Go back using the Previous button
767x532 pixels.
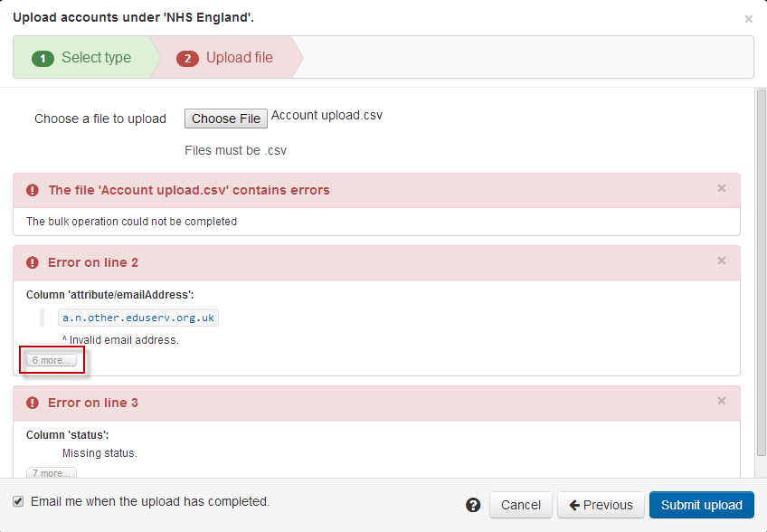click(601, 505)
